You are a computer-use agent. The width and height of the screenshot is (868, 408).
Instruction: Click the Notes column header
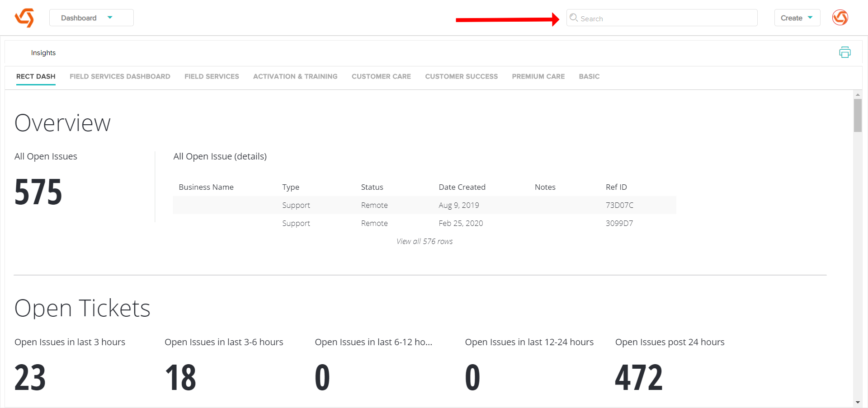(x=545, y=187)
